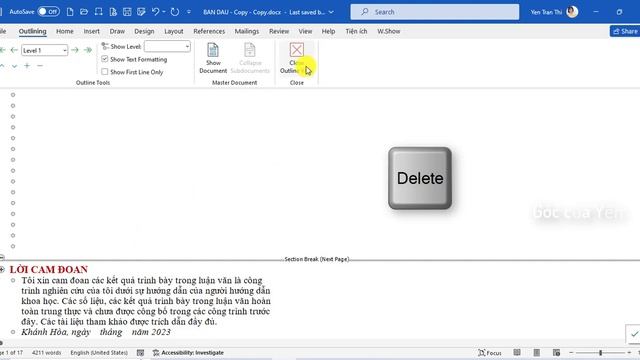Screen dimensions: 640x360
Task: Click the Collapse minus icon in Outline Tools
Action: (40, 65)
